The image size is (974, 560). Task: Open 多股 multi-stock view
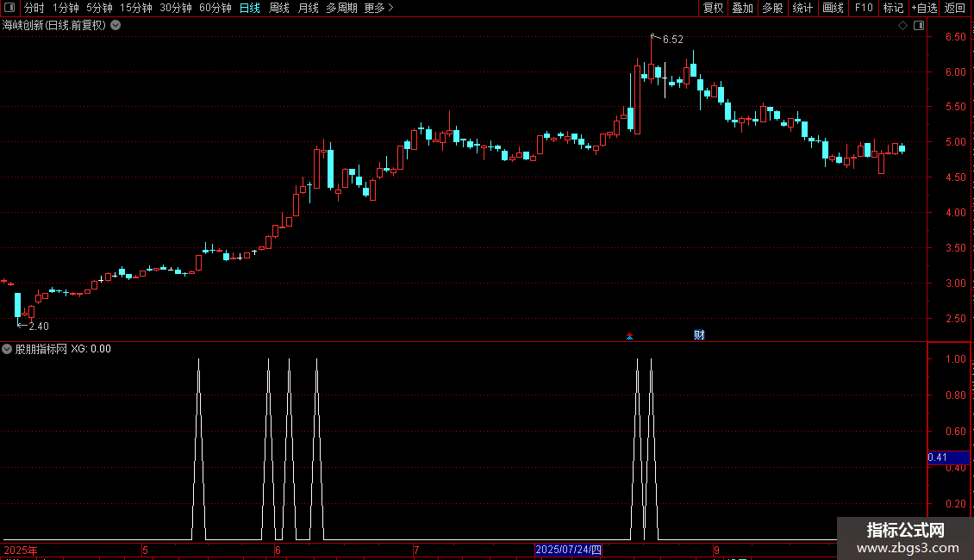773,8
